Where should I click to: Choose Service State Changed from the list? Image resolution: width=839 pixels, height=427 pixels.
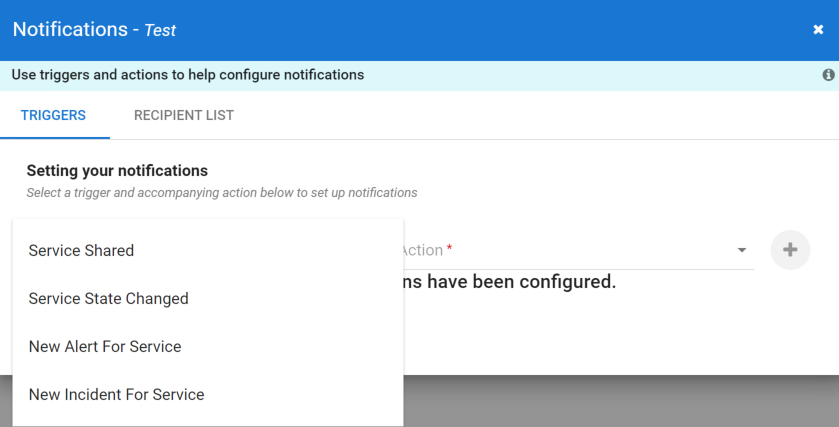(108, 298)
